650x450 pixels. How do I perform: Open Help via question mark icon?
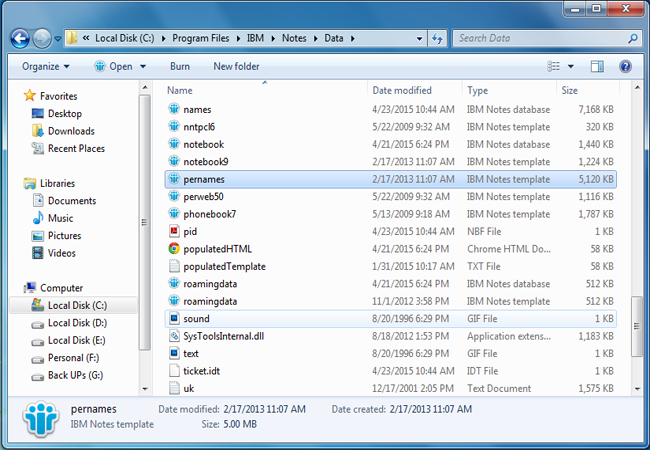tap(625, 66)
